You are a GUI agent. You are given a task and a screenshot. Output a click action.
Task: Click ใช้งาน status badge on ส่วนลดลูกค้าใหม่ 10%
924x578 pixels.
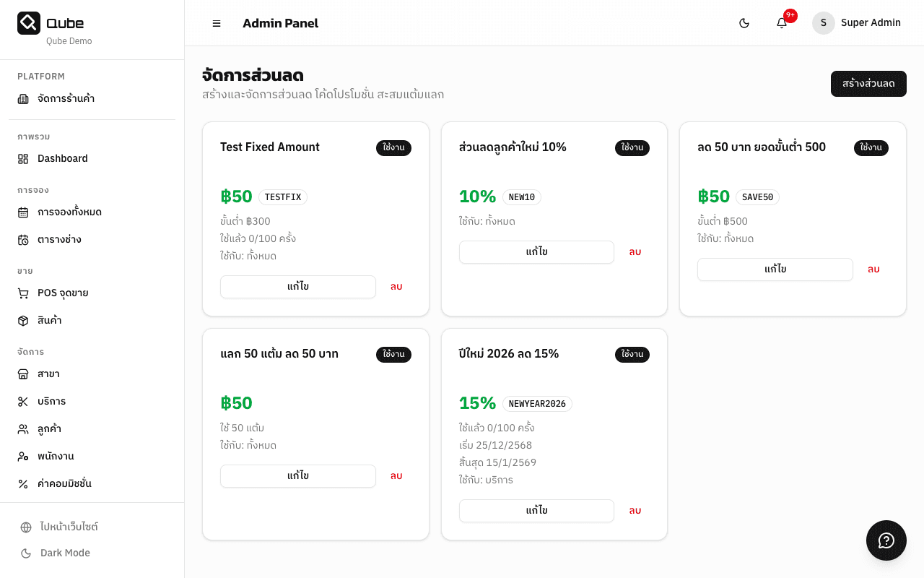click(x=632, y=147)
